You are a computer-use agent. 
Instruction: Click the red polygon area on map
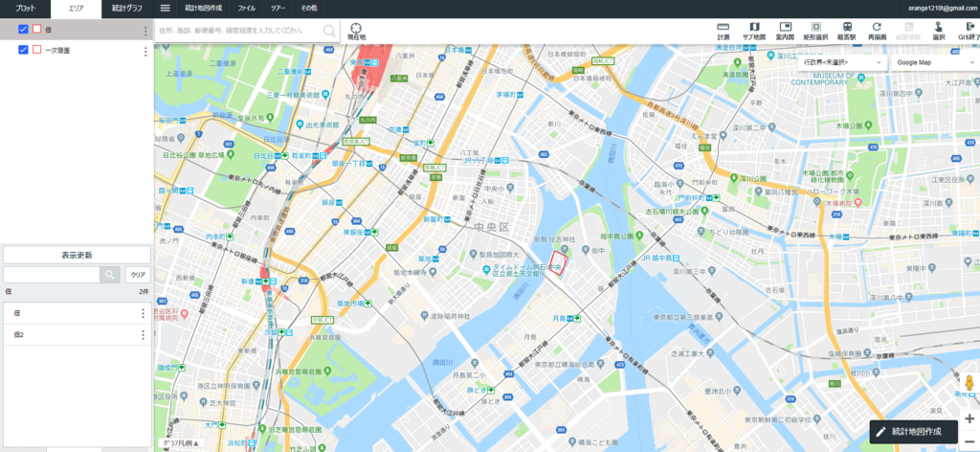558,262
